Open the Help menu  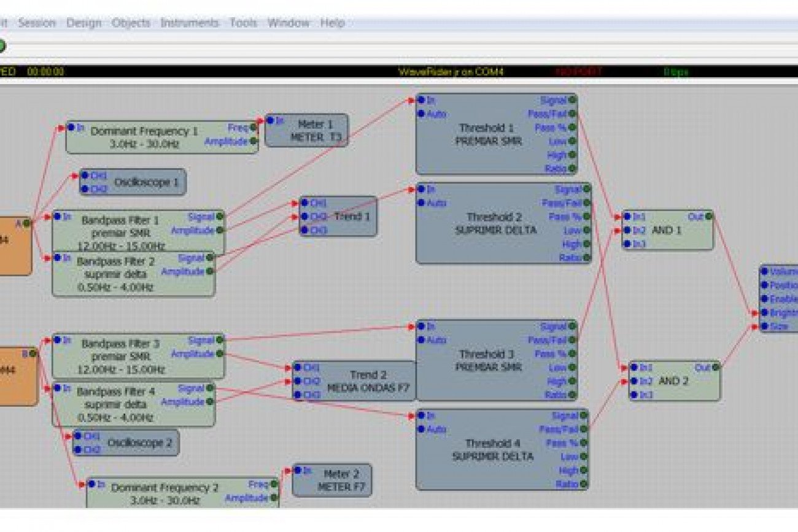332,23
